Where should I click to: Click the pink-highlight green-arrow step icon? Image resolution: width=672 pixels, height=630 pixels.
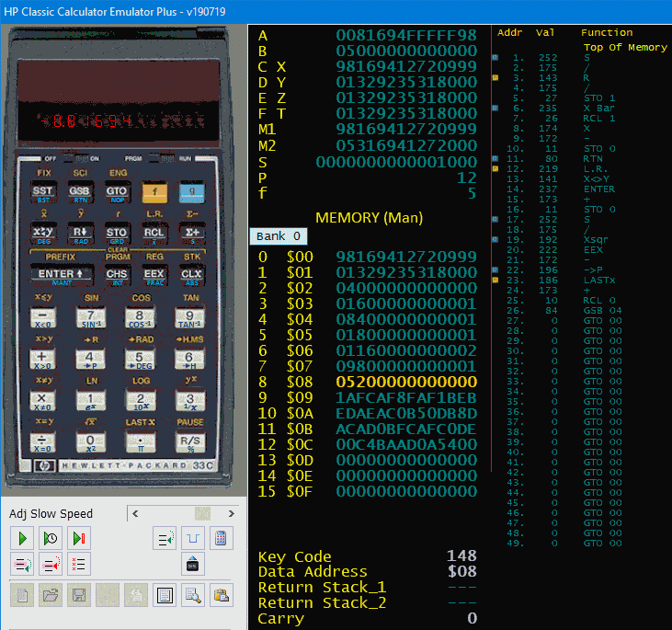pyautogui.click(x=22, y=564)
